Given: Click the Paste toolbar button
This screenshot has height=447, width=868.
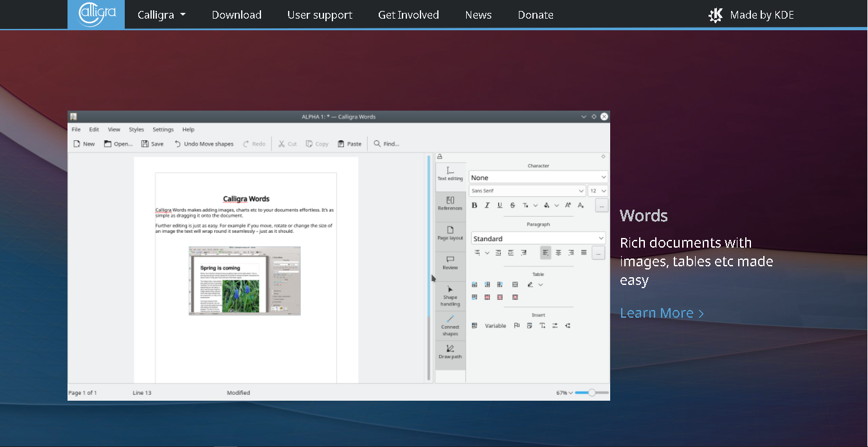Looking at the screenshot, I should click(350, 144).
